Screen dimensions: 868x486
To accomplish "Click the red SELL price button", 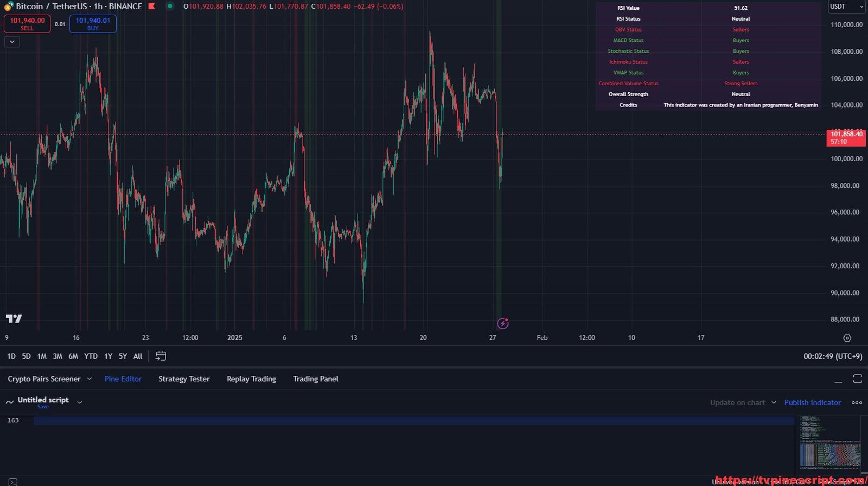I will pyautogui.click(x=27, y=24).
